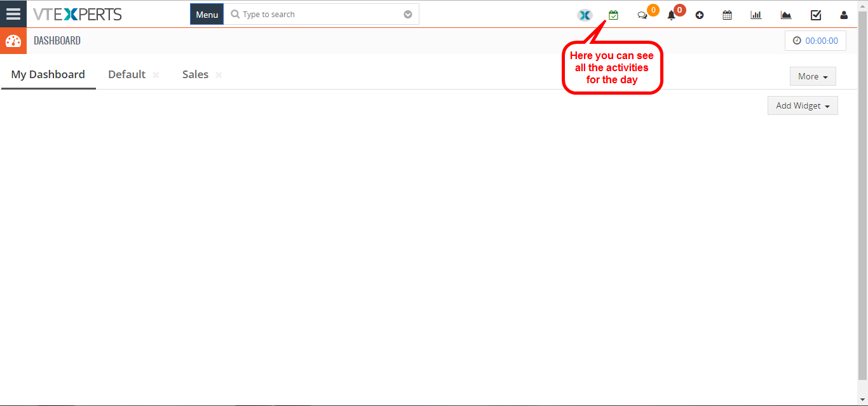Click the vertical scrollbar track
868x406 pixels.
coord(863,203)
